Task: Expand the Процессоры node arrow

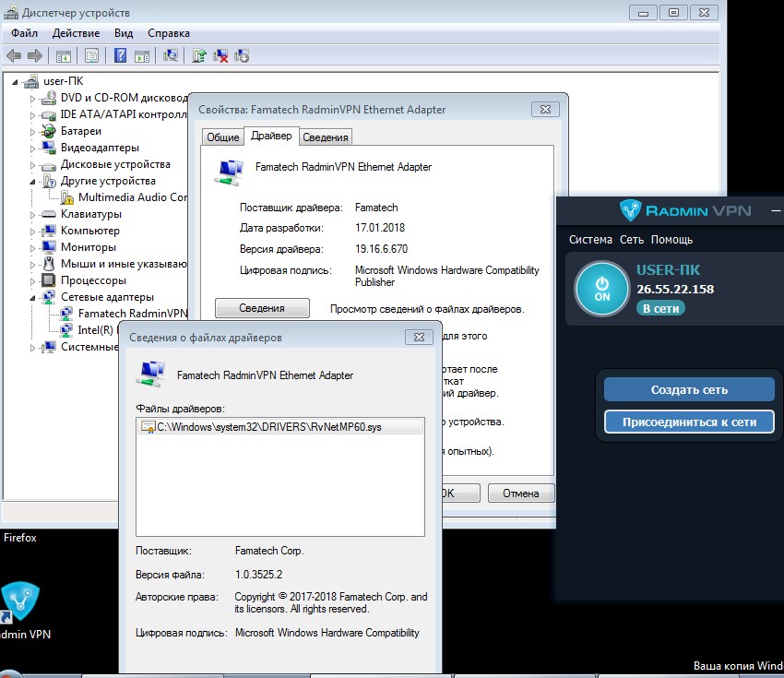Action: [x=32, y=281]
